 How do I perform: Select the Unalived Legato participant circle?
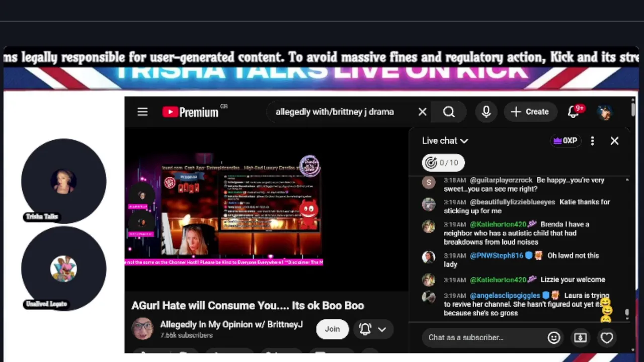point(64,269)
